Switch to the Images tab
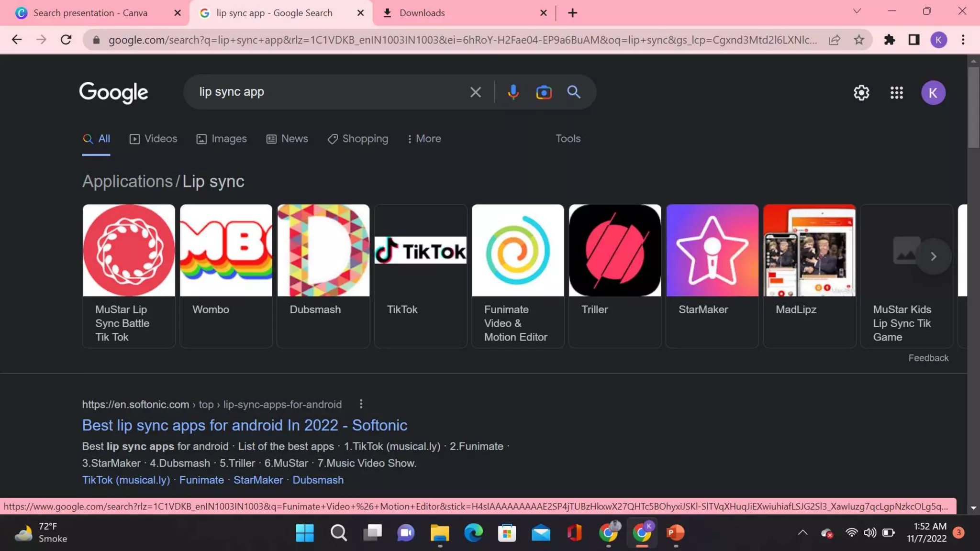The image size is (980, 551). pos(222,139)
